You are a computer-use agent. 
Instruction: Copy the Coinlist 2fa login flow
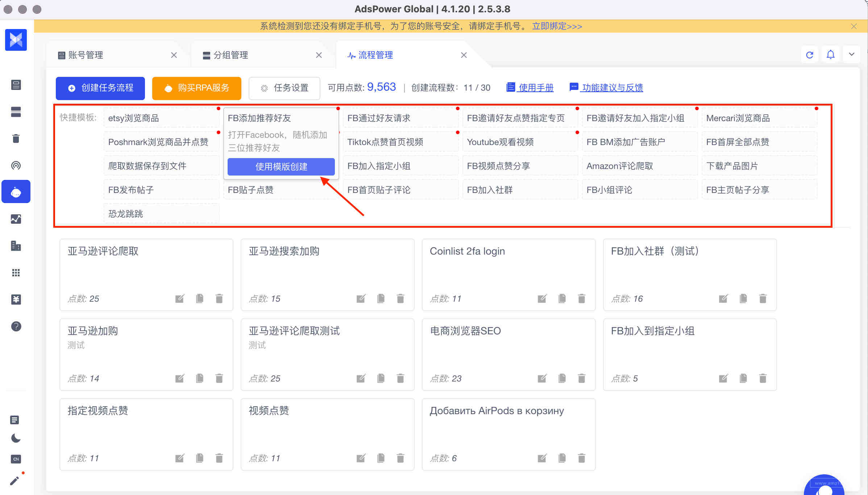click(562, 298)
